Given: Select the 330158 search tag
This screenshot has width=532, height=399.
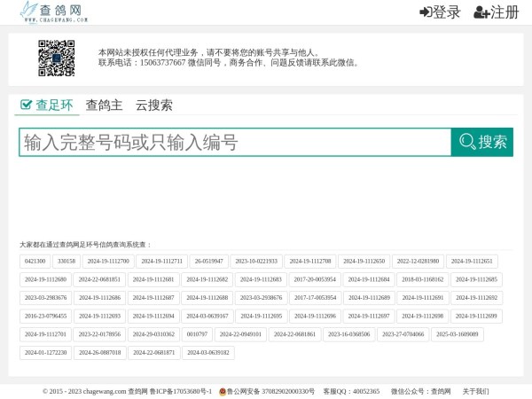Looking at the screenshot, I should 66,262.
